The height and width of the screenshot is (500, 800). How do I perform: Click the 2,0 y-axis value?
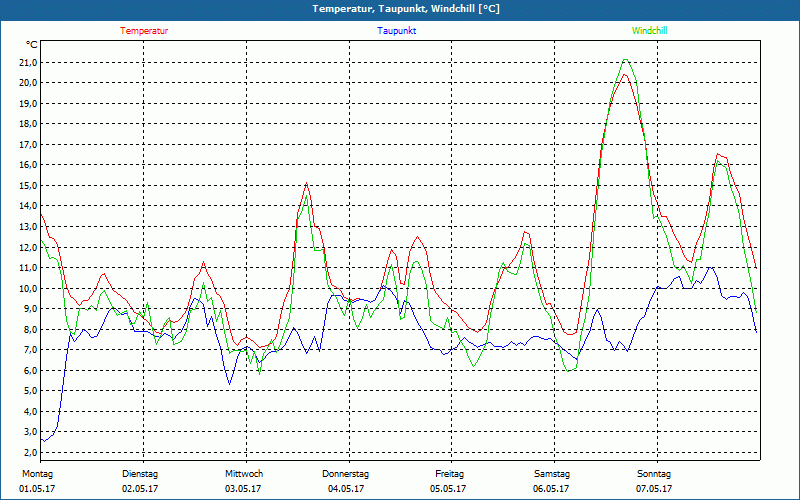coord(30,453)
